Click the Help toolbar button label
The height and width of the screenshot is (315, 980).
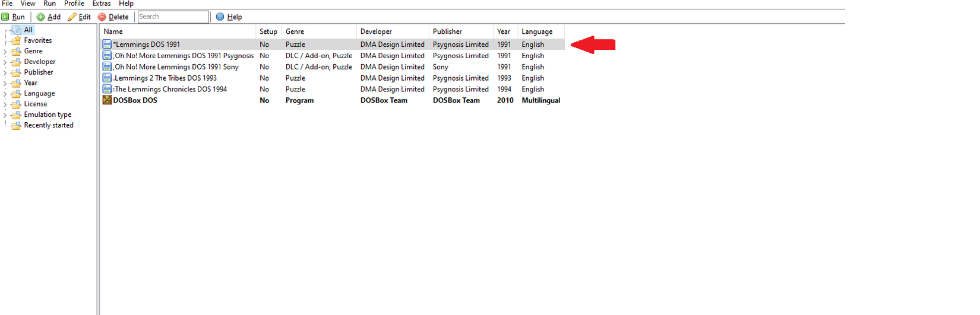click(x=235, y=17)
